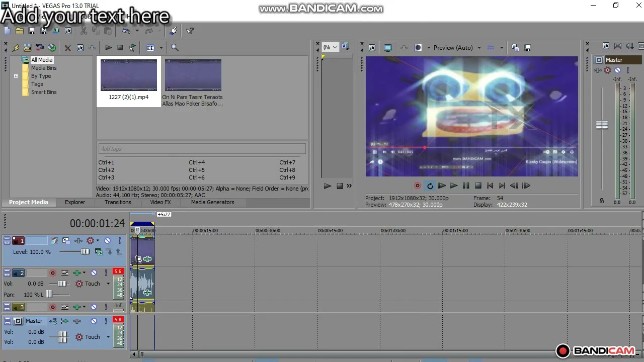Click the Import Media icon in Project Media

[27, 48]
